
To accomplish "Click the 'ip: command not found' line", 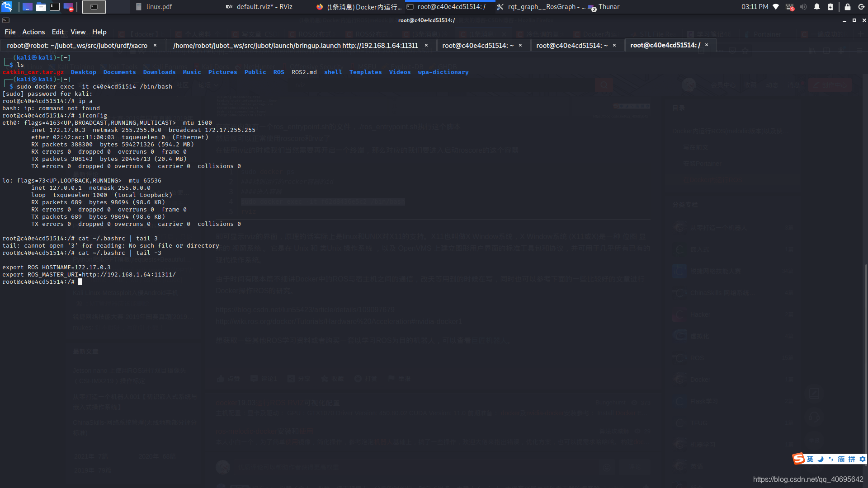I will pos(51,108).
